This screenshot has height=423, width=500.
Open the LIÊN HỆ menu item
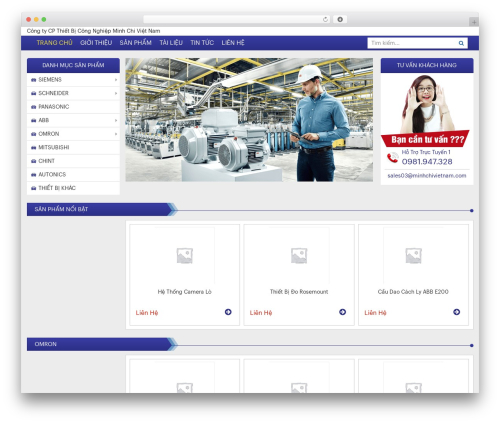pos(233,43)
